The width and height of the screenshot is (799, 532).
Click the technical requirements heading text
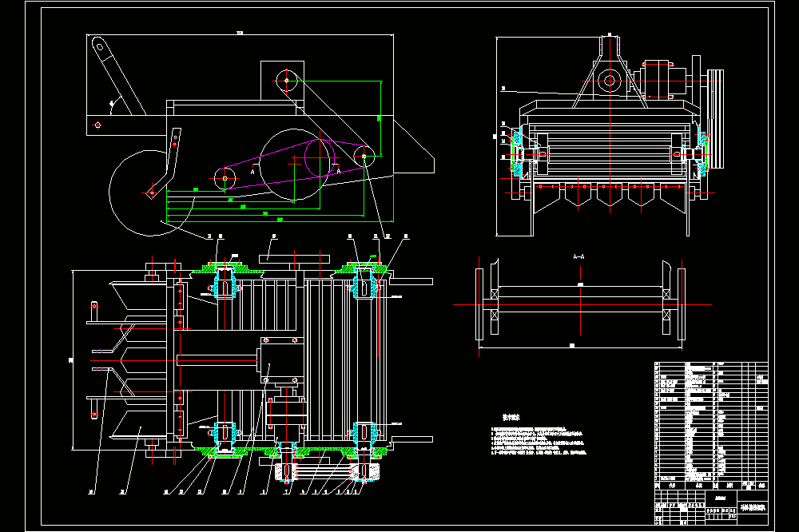[x=511, y=417]
